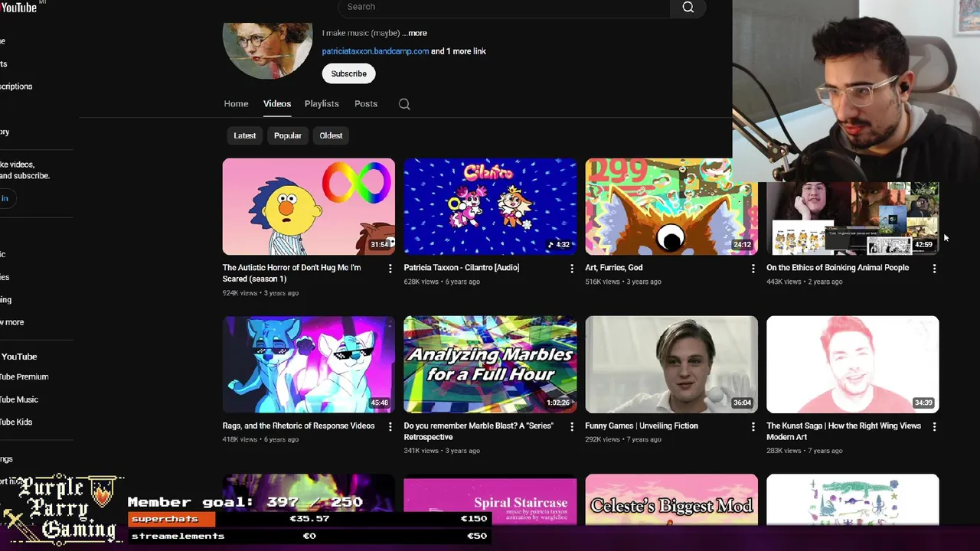Click title 'Rags, and the Rhetoric of Response Videos'

point(299,425)
